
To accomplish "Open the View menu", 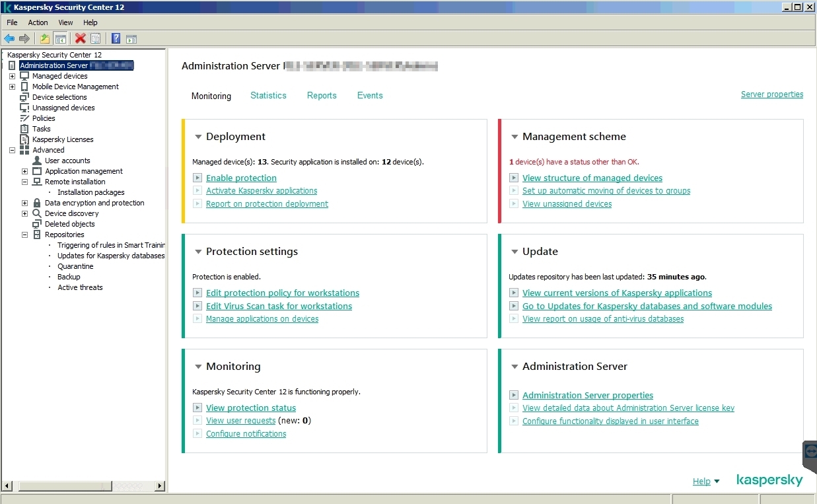I will tap(65, 22).
